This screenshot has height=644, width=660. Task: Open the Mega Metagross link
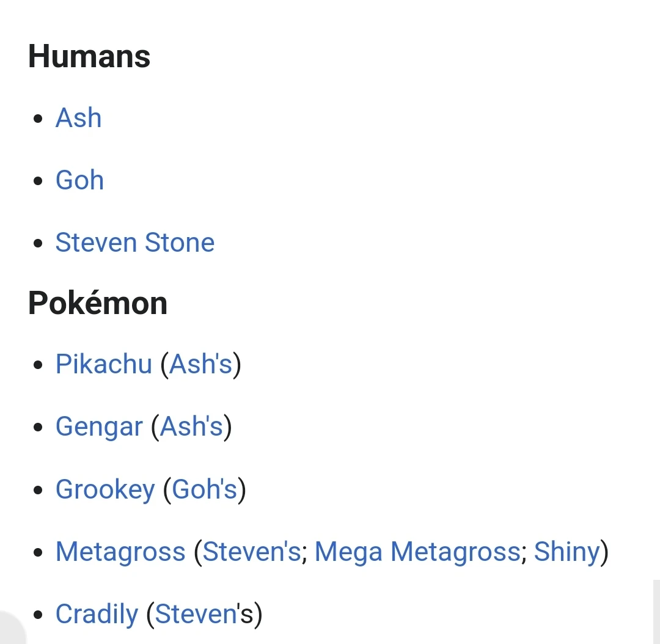pyautogui.click(x=418, y=551)
